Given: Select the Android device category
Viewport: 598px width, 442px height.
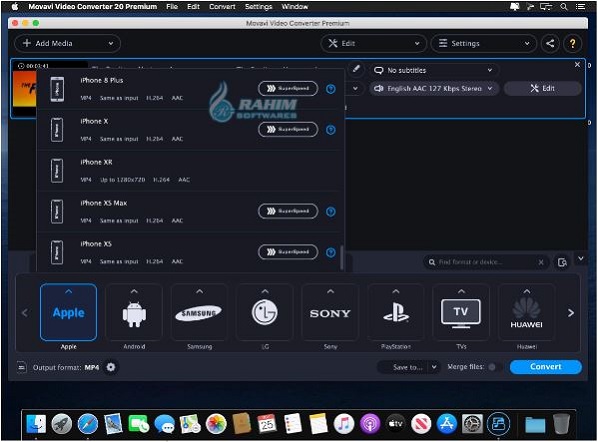Looking at the screenshot, I should [x=134, y=312].
